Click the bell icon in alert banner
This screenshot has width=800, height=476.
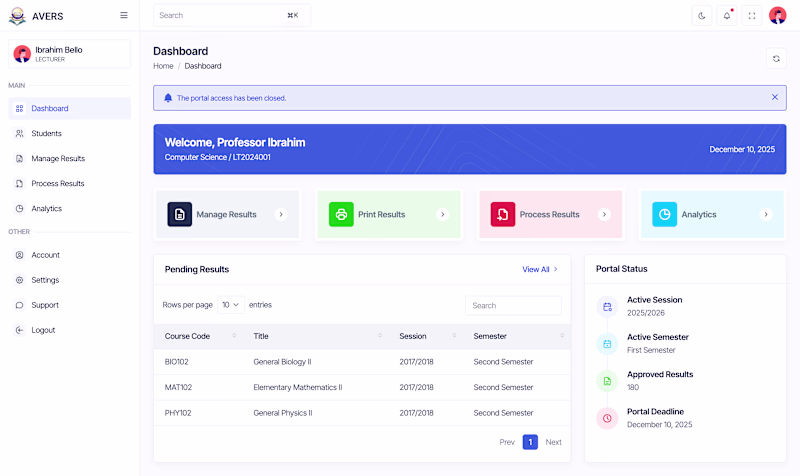[x=168, y=98]
